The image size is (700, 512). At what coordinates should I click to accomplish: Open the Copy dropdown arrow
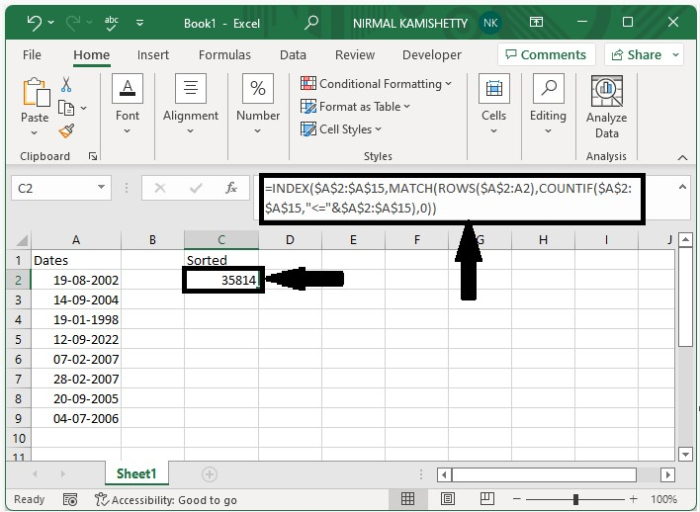click(x=83, y=108)
